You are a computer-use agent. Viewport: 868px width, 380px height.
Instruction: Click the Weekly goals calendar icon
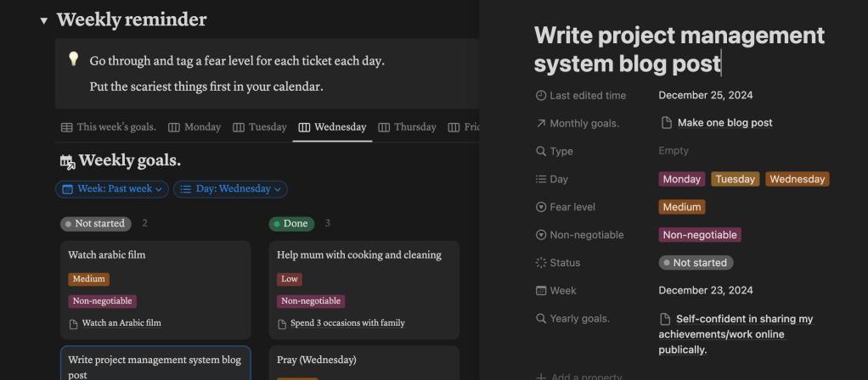[x=67, y=161]
